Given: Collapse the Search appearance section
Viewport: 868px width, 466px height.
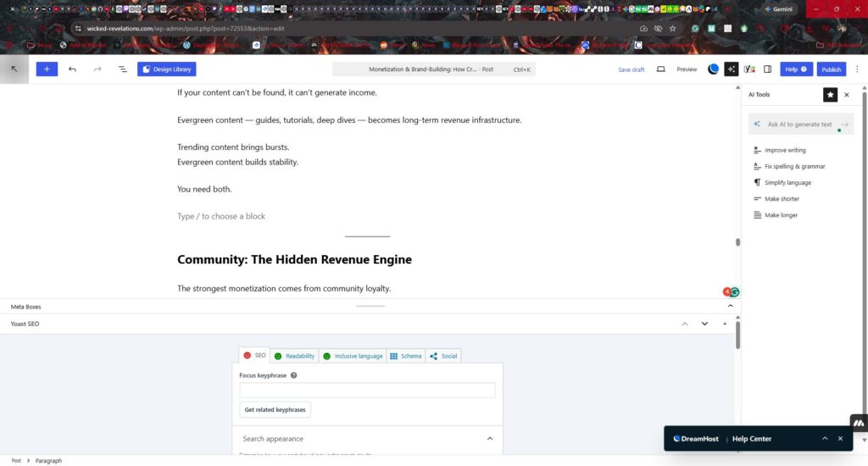Looking at the screenshot, I should click(489, 438).
